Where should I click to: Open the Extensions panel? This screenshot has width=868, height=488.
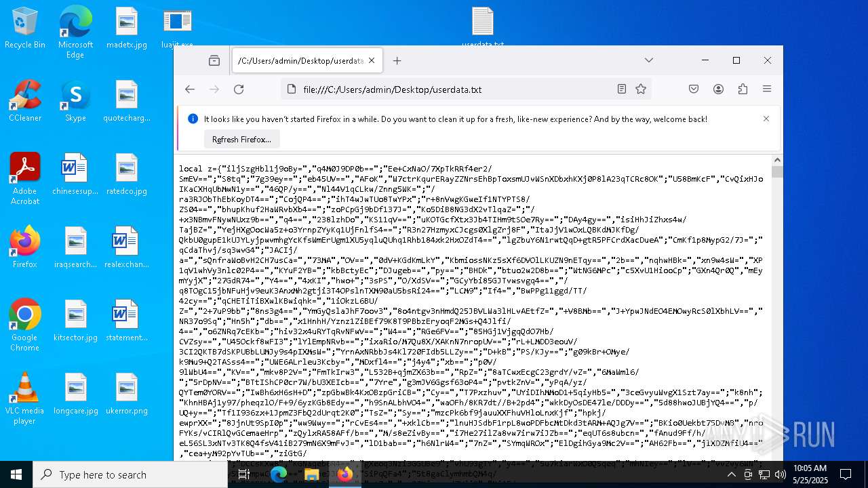[743, 89]
